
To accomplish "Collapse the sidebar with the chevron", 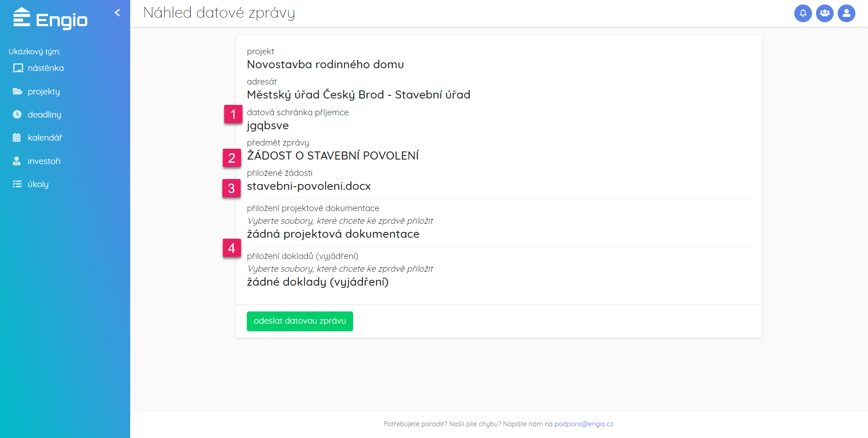I will coord(118,13).
